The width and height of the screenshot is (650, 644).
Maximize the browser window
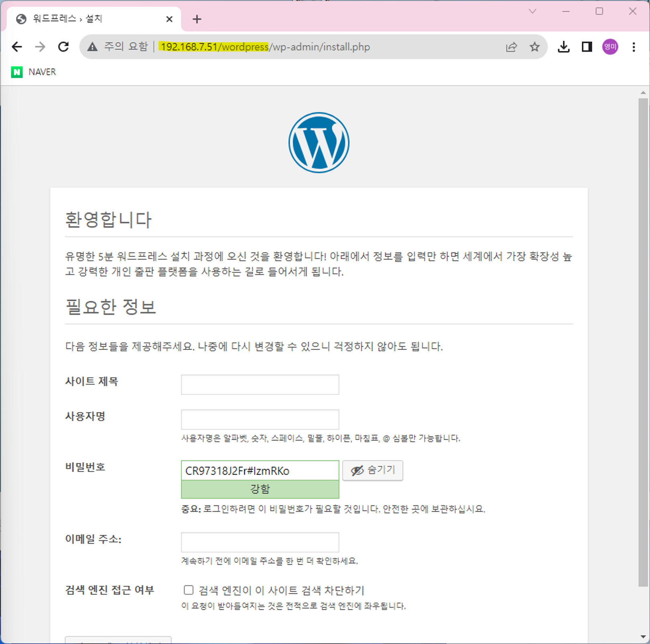pos(599,11)
